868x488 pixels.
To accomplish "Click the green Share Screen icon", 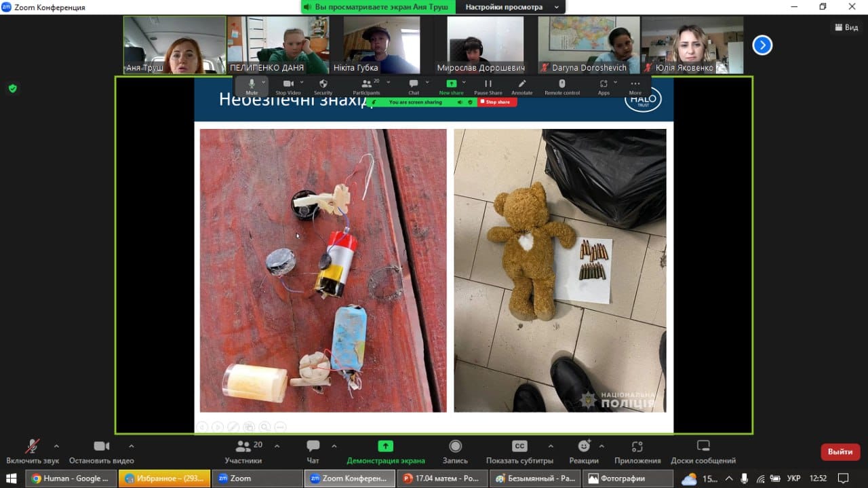I will click(x=385, y=447).
